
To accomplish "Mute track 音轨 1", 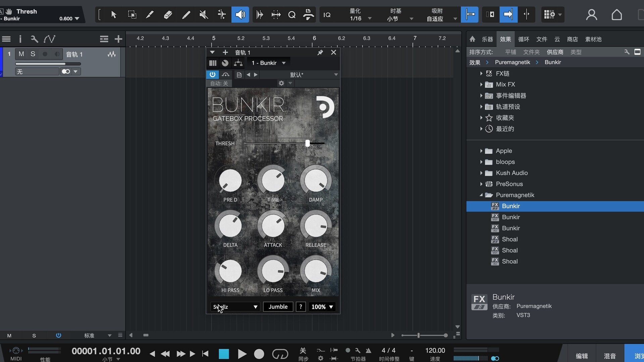I will [21, 54].
